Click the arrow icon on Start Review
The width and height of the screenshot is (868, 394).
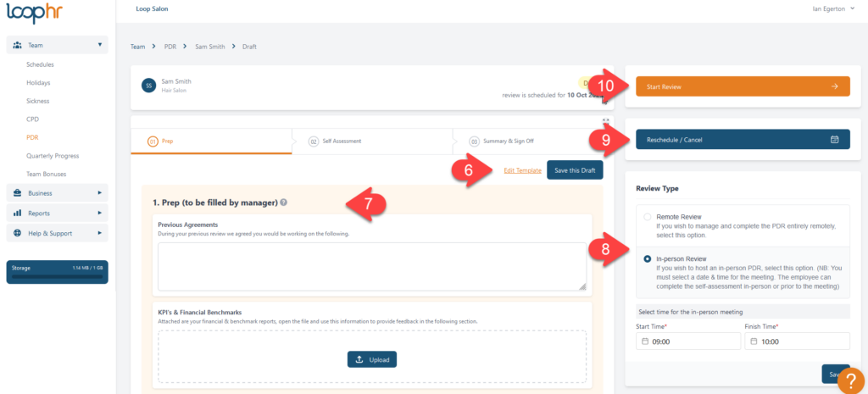pos(835,87)
